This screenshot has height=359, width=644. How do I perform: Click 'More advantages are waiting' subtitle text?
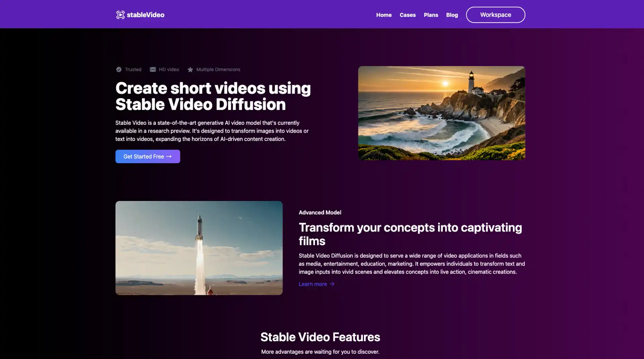tap(320, 352)
